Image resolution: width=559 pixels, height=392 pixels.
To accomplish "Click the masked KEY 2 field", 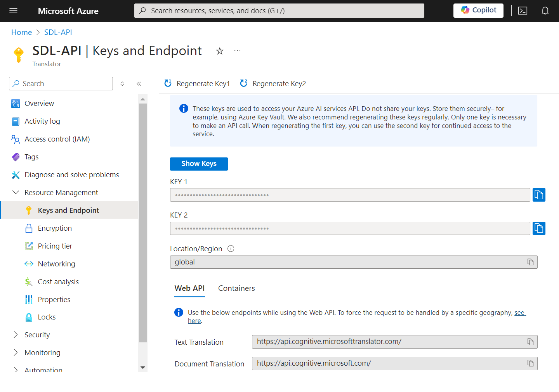I will pyautogui.click(x=350, y=228).
